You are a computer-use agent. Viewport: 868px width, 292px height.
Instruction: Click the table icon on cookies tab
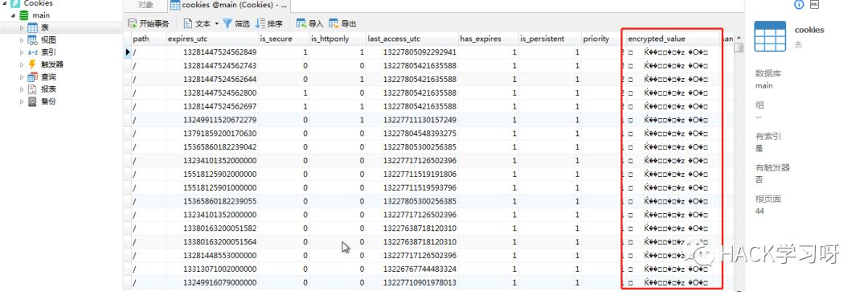[x=175, y=6]
